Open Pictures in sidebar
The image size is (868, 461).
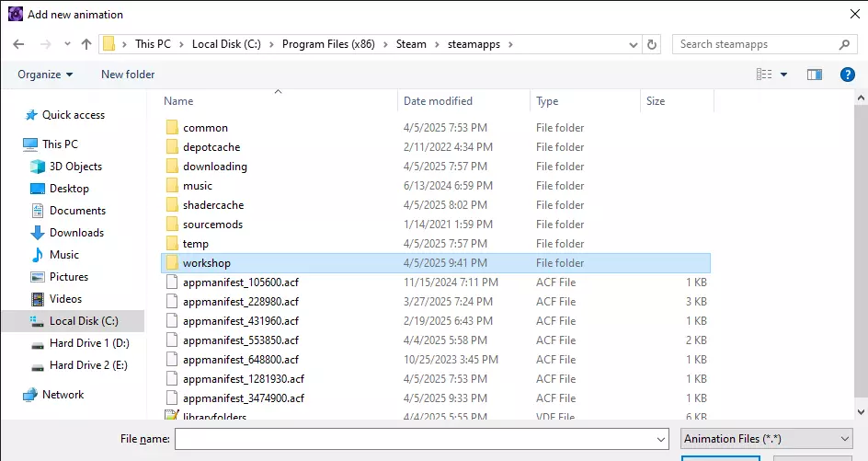point(69,276)
